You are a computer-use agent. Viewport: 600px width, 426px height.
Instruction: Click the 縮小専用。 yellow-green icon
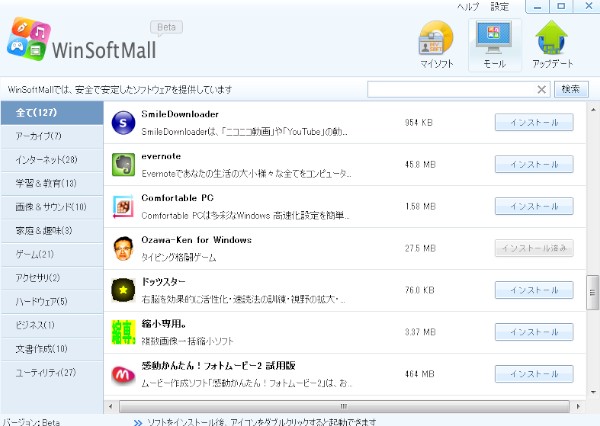123,332
